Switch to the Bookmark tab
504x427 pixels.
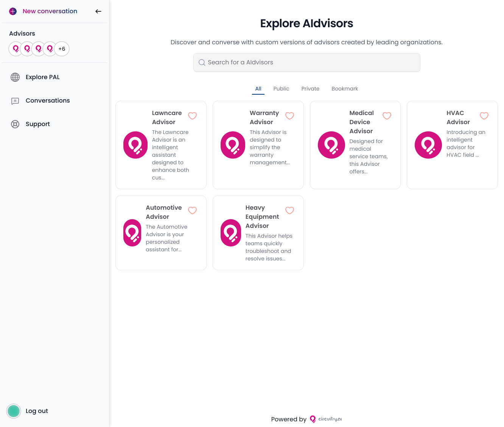pyautogui.click(x=345, y=89)
